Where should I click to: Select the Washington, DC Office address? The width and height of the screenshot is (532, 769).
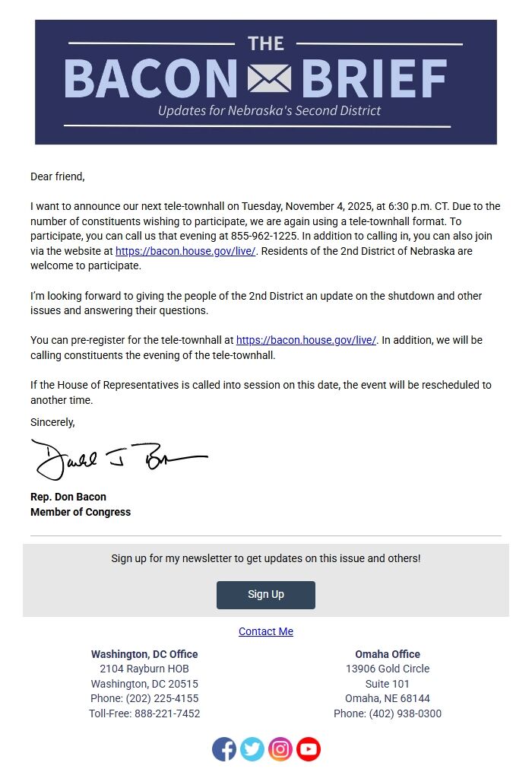tap(144, 669)
